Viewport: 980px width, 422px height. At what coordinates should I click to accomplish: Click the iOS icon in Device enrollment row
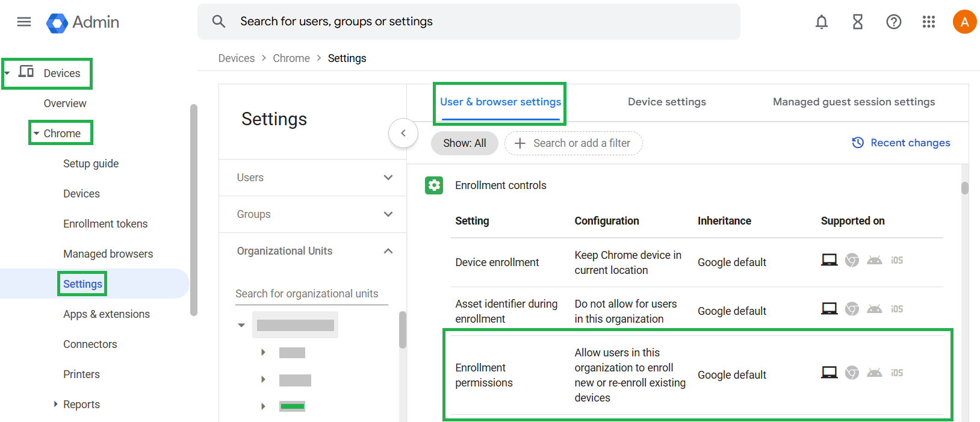point(897,260)
